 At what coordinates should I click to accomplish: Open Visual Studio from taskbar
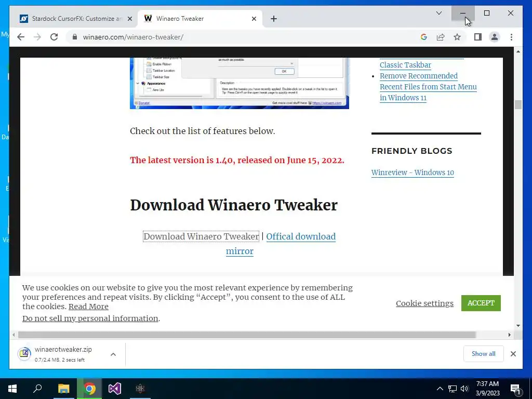(x=115, y=389)
